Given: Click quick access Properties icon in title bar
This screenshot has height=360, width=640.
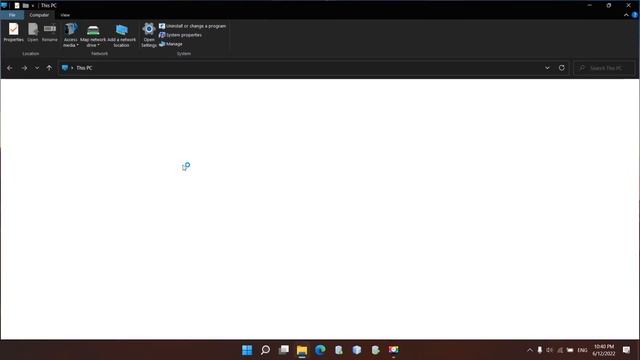Looking at the screenshot, I should click(x=17, y=6).
